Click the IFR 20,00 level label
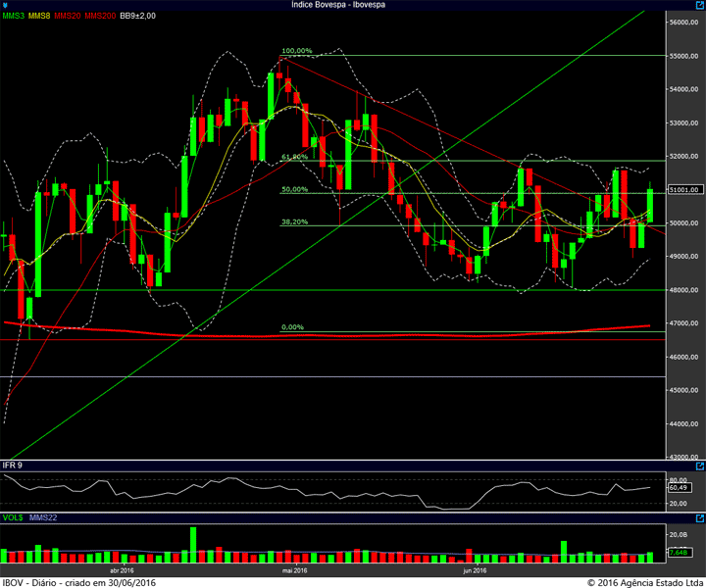This screenshot has height=588, width=706. point(679,504)
